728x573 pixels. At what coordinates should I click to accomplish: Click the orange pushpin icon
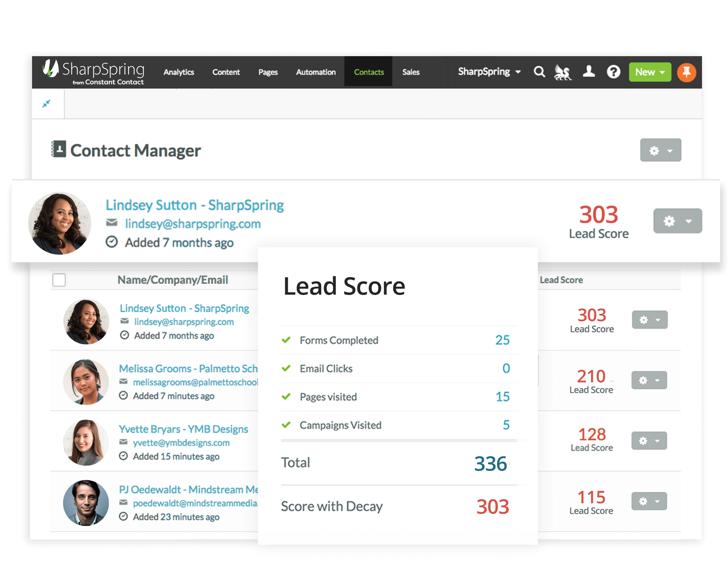point(687,72)
